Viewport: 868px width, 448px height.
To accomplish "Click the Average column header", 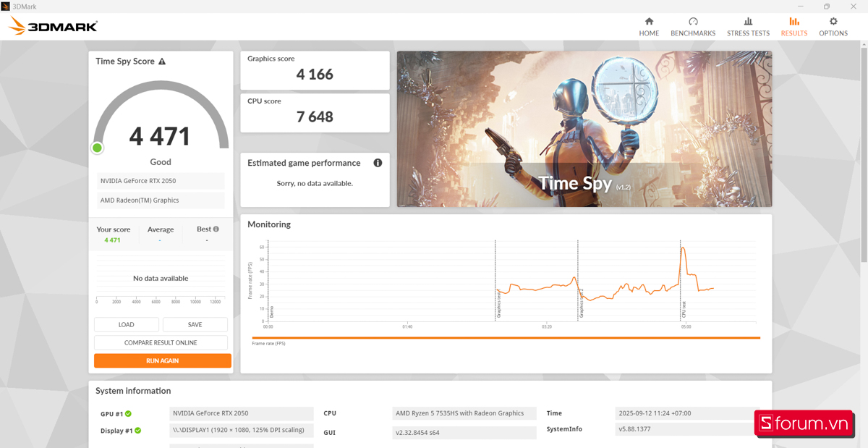I will (x=161, y=229).
